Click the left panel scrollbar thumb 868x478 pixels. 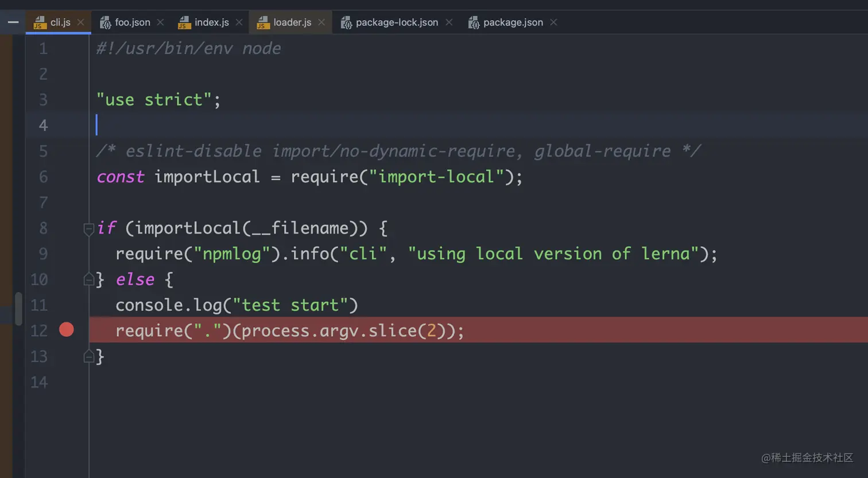pyautogui.click(x=18, y=309)
